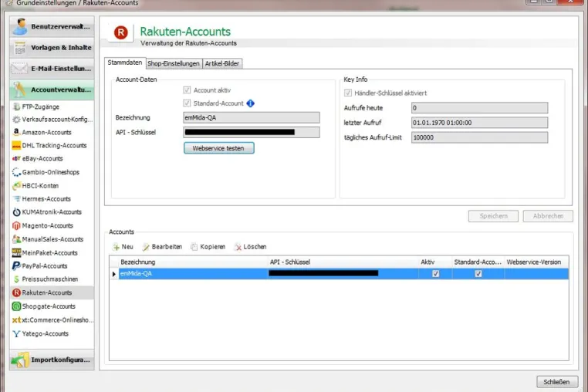Switch to the Shop-Einstellungen tab
Screen dimensions: 588x392
click(x=174, y=64)
